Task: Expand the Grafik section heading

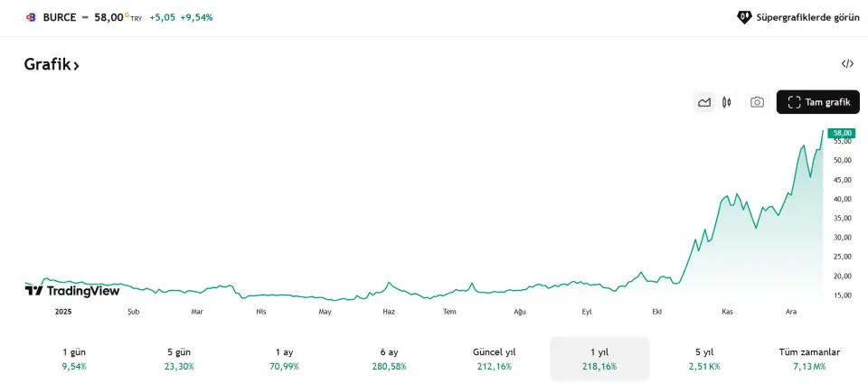Action: click(52, 65)
